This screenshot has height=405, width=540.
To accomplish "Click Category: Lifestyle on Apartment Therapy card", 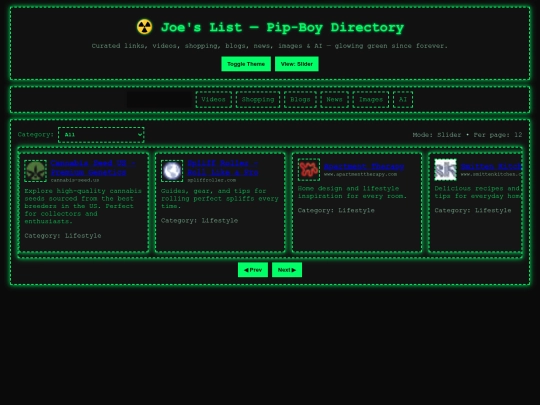I will click(x=336, y=210).
